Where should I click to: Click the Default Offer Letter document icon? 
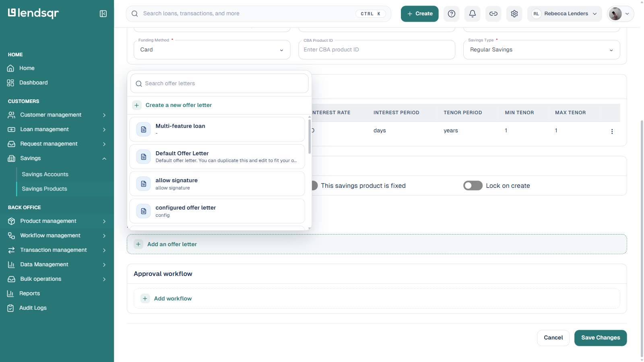click(x=143, y=156)
